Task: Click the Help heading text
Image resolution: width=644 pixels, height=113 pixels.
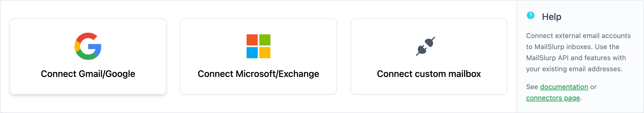Action: pos(552,17)
